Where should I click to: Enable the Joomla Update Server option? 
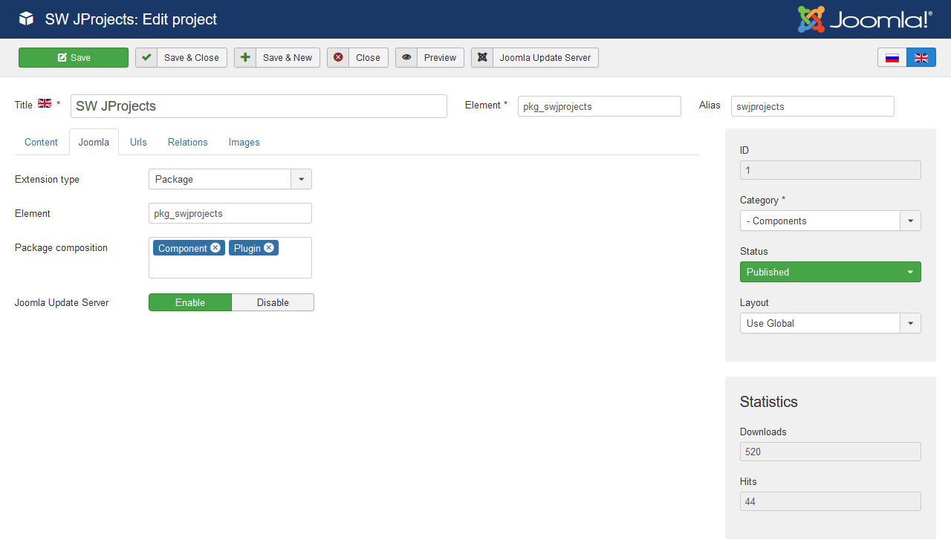(190, 302)
